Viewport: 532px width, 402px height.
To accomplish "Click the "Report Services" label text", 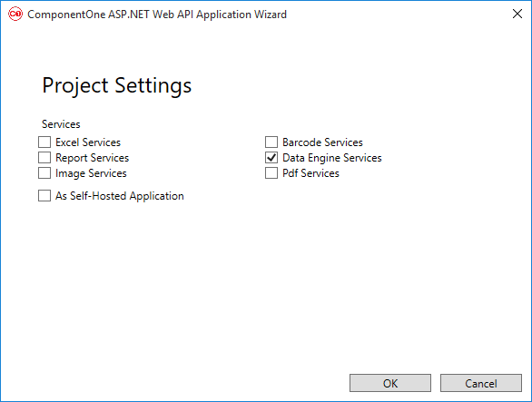I will 93,158.
